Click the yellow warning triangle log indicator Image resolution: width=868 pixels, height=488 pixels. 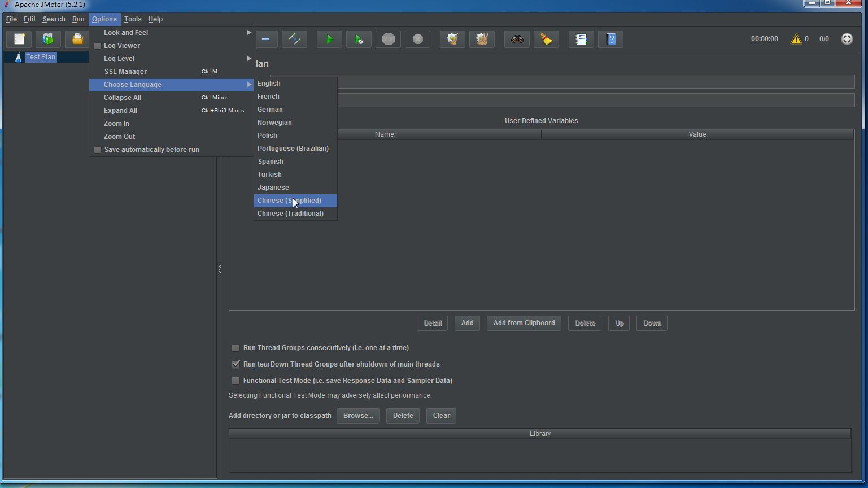[x=796, y=39]
